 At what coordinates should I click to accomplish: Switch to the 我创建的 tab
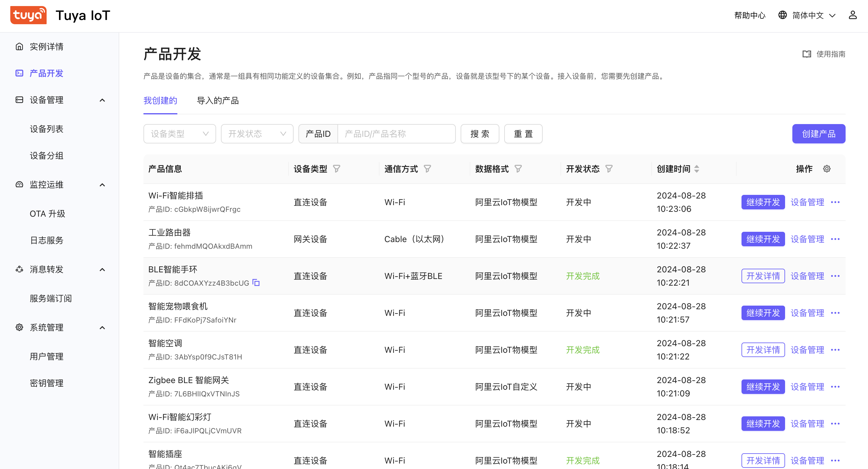pos(160,100)
